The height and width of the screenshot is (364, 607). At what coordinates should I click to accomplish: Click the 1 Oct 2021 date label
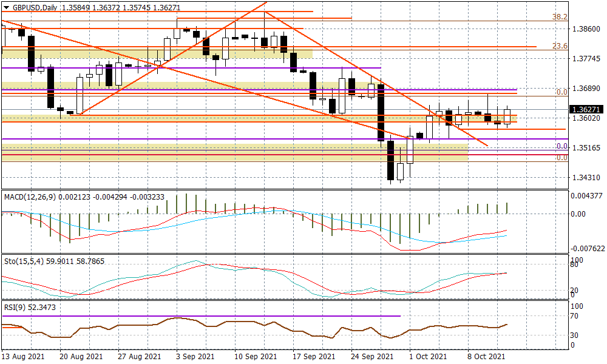[427, 356]
